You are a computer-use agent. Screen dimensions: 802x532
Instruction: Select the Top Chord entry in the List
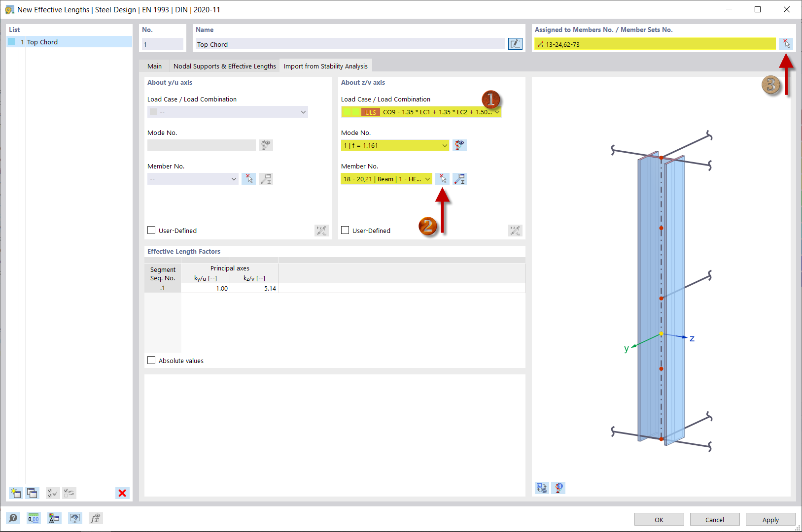point(43,42)
